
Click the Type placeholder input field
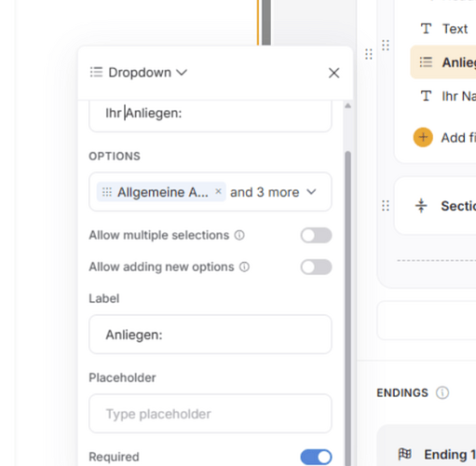coord(211,414)
